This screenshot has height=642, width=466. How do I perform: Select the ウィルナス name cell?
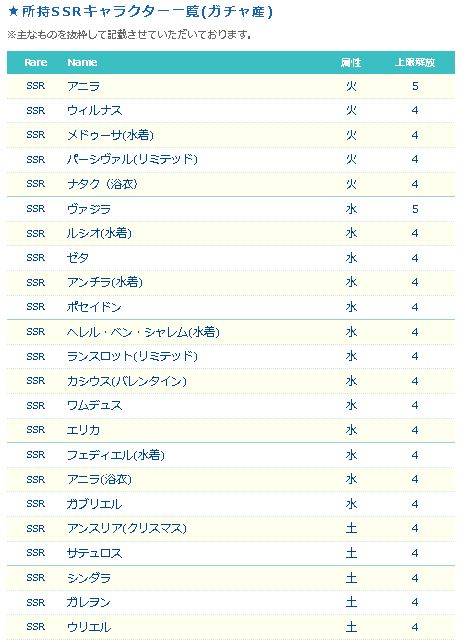pyautogui.click(x=95, y=111)
